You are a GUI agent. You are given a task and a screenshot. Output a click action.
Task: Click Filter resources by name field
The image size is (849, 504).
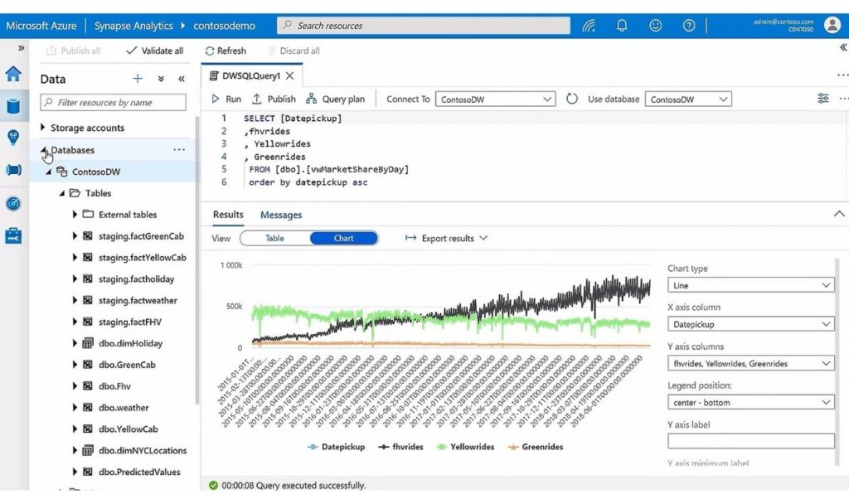(x=113, y=102)
